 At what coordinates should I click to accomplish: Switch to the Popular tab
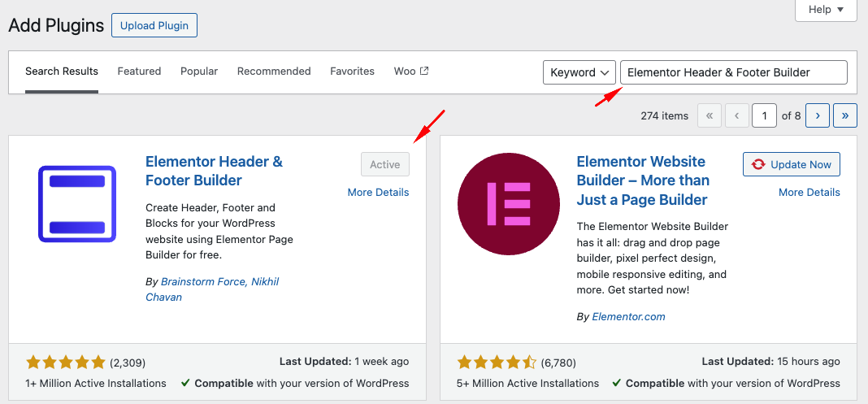[x=199, y=72]
